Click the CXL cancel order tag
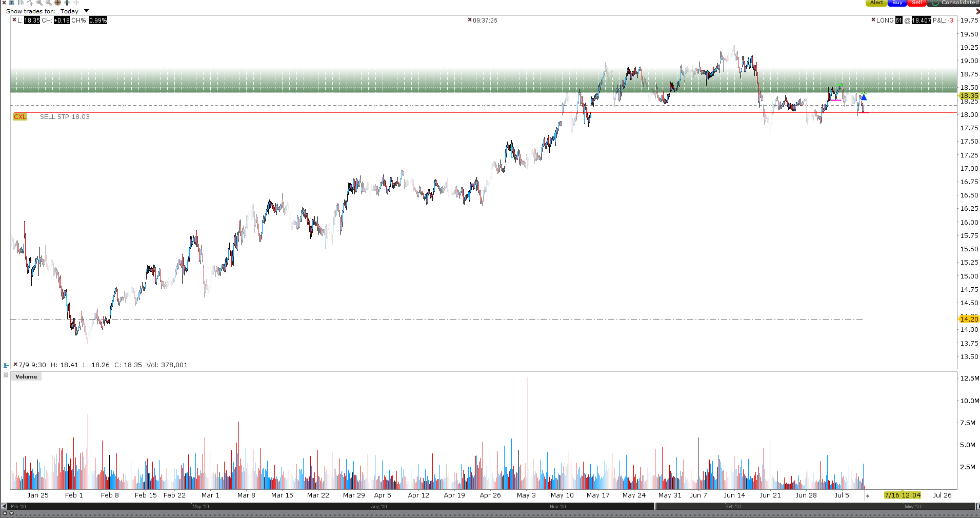The width and height of the screenshot is (980, 518). [x=20, y=116]
